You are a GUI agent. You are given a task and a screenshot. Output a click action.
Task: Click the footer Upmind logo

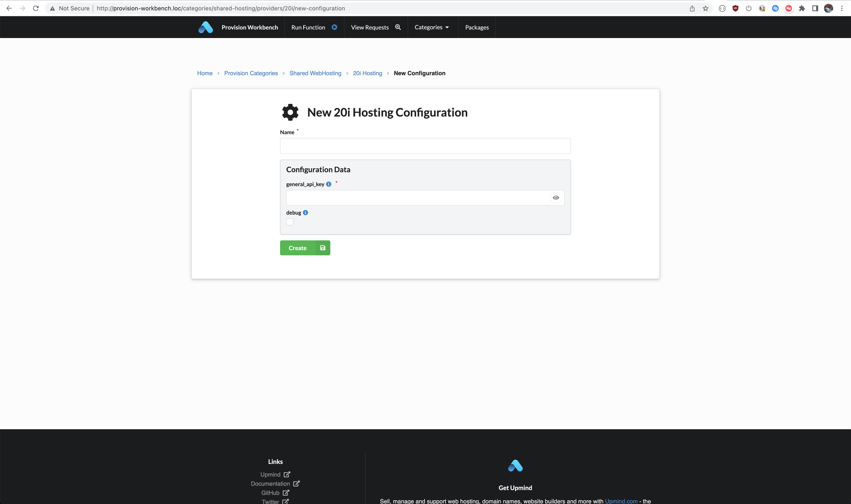point(515,466)
